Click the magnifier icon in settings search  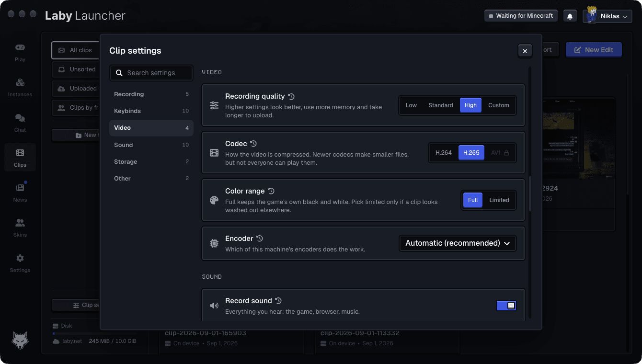pyautogui.click(x=119, y=73)
